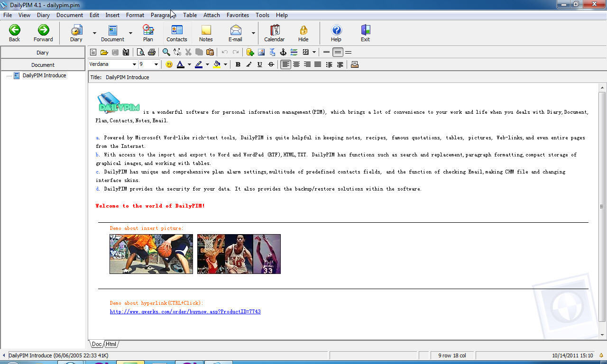The image size is (607, 364).
Task: Click the bullet list icon
Action: click(x=294, y=52)
